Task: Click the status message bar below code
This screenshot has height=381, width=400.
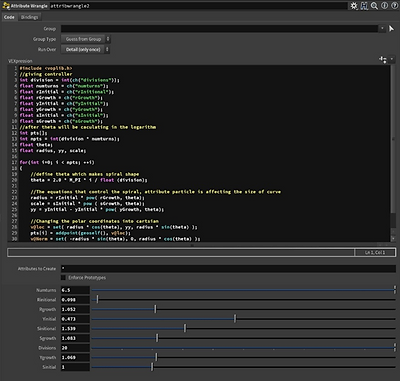Action: tap(181, 252)
